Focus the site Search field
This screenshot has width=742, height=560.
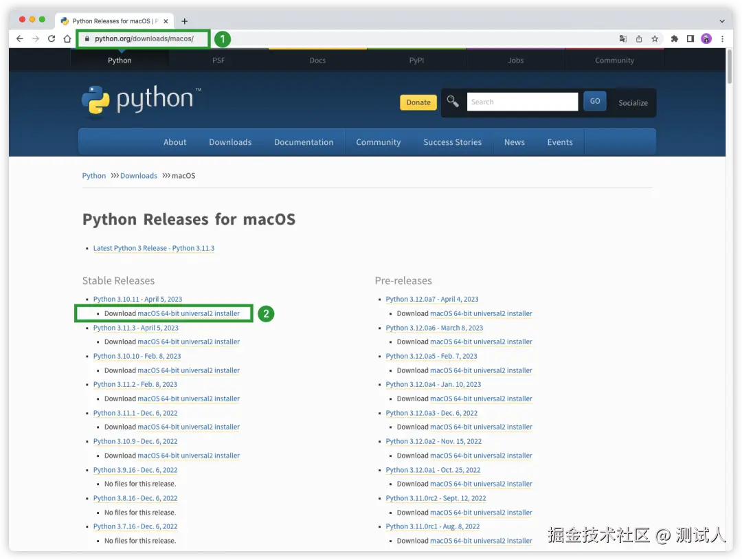522,102
